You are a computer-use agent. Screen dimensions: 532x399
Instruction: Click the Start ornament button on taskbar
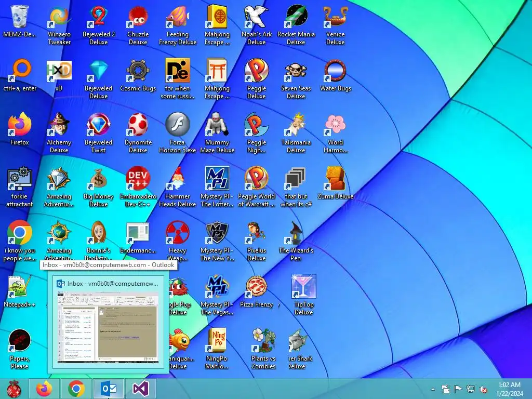pyautogui.click(x=14, y=389)
